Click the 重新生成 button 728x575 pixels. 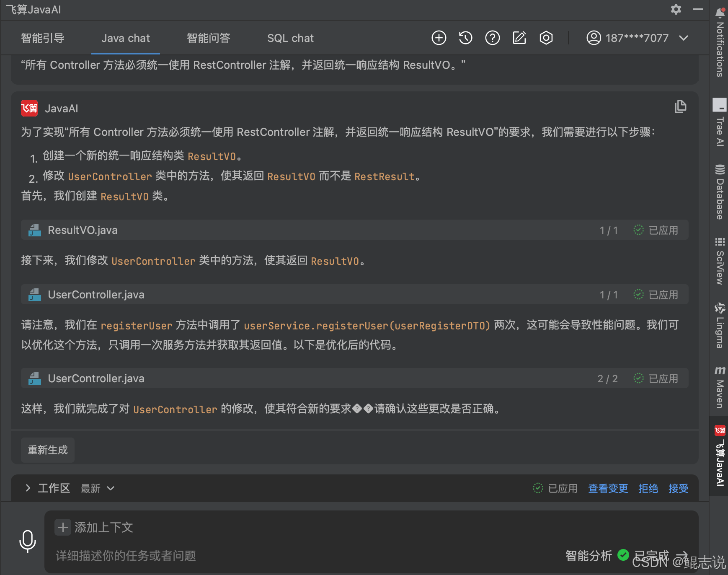point(48,450)
